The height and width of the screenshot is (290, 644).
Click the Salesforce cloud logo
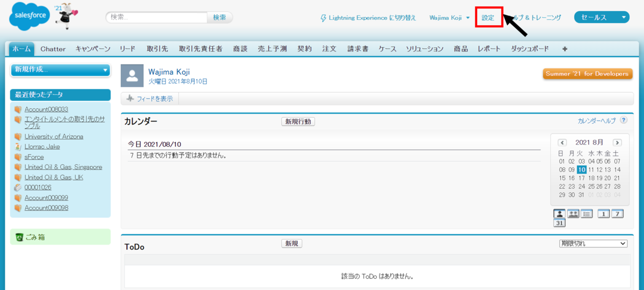30,17
